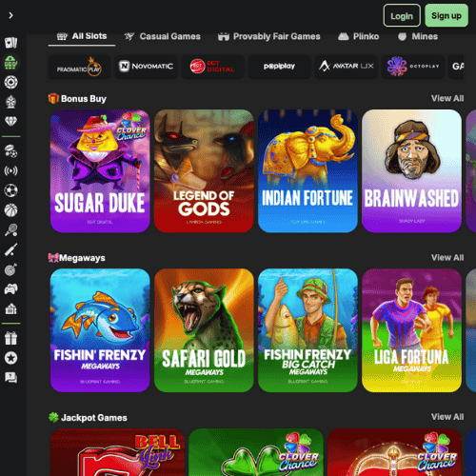Viewport: 476px width, 476px height.
Task: Click View All for Megaways
Action: point(447,258)
